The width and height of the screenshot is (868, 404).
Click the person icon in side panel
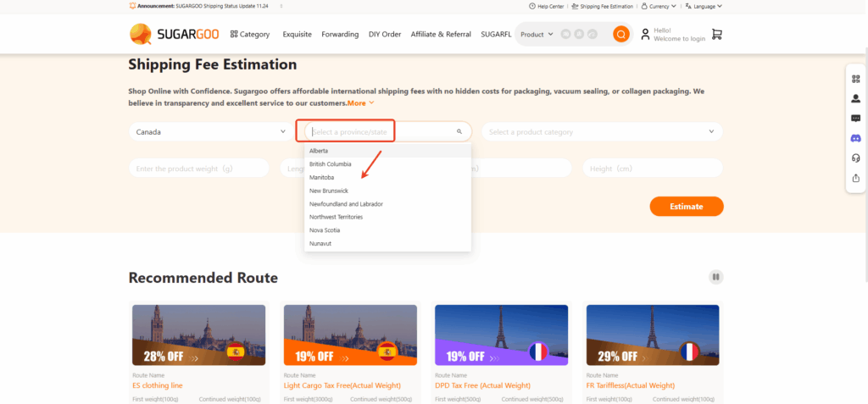[856, 98]
